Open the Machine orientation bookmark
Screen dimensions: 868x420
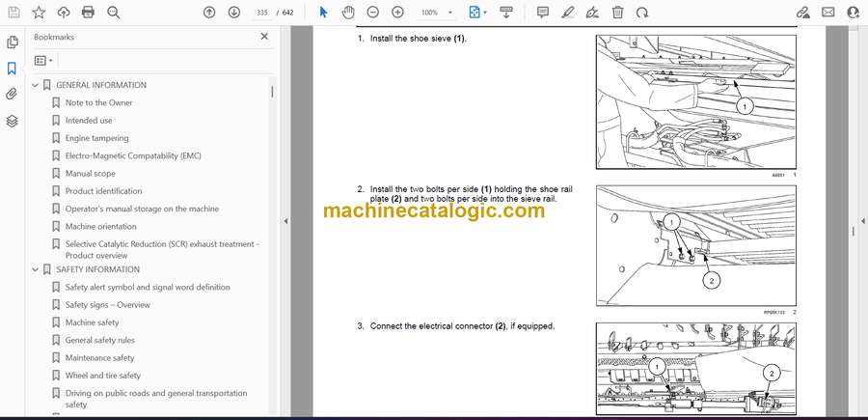100,227
